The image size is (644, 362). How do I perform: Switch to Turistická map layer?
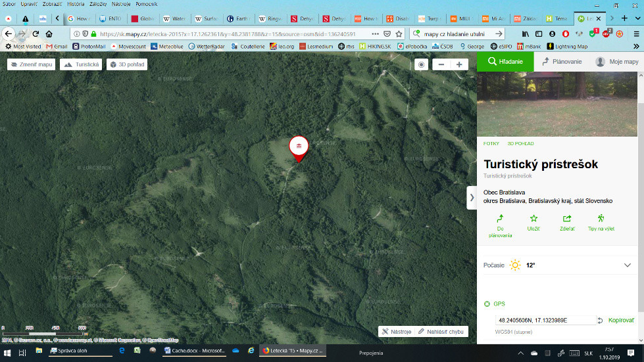81,64
